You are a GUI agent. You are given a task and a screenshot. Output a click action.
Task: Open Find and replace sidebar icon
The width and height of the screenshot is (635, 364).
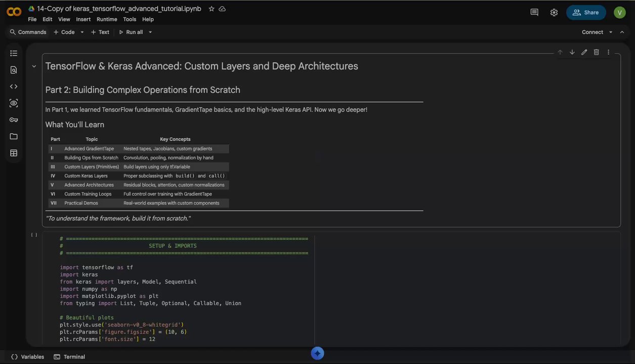click(x=14, y=70)
